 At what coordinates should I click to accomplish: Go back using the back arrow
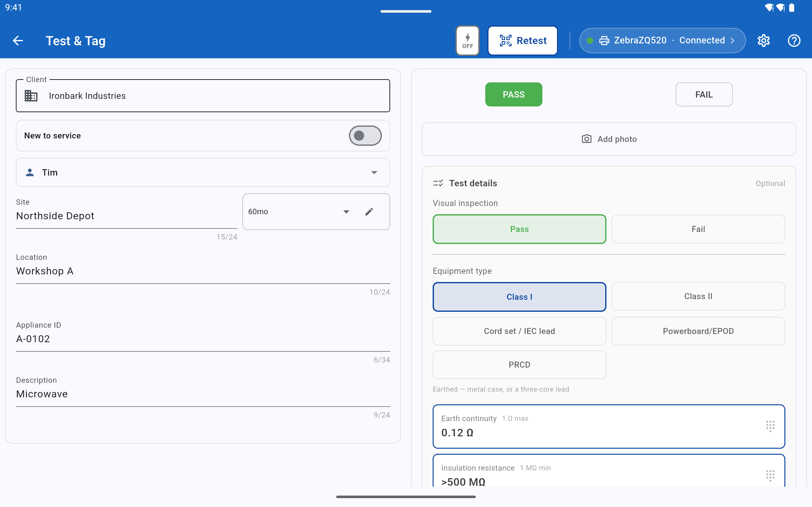tap(18, 41)
